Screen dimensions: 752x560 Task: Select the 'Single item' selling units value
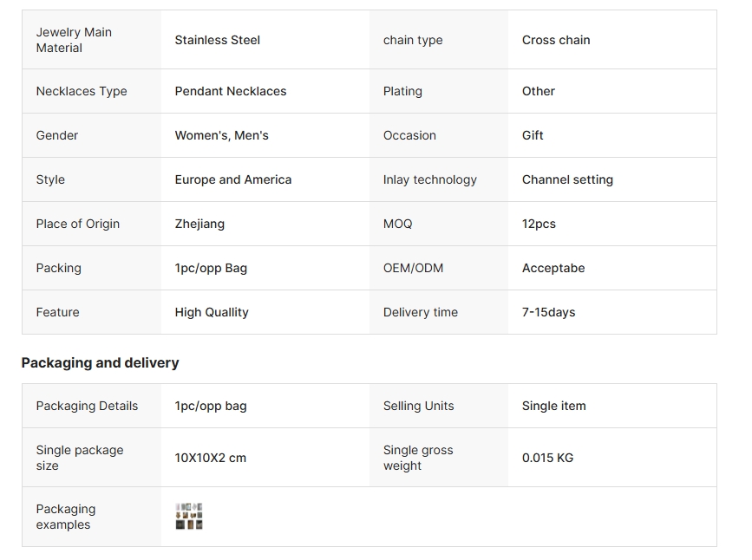[x=553, y=406]
